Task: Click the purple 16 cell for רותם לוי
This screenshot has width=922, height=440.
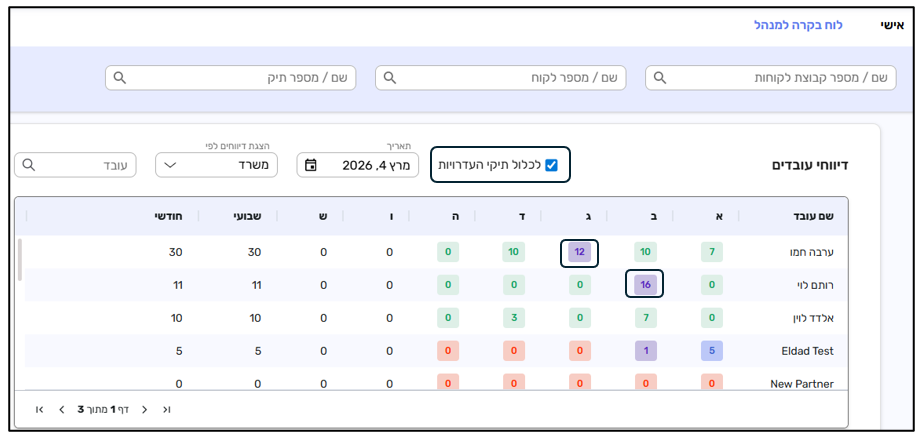Action: pos(645,285)
